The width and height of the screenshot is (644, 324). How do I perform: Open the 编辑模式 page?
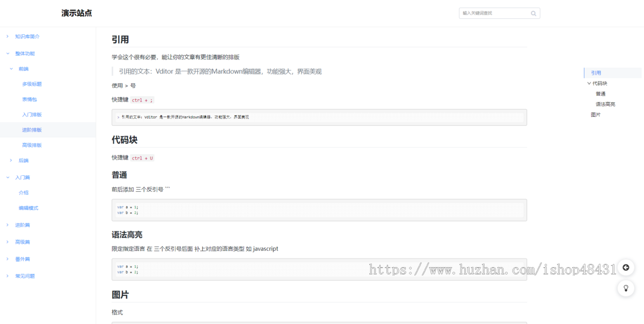tap(28, 208)
